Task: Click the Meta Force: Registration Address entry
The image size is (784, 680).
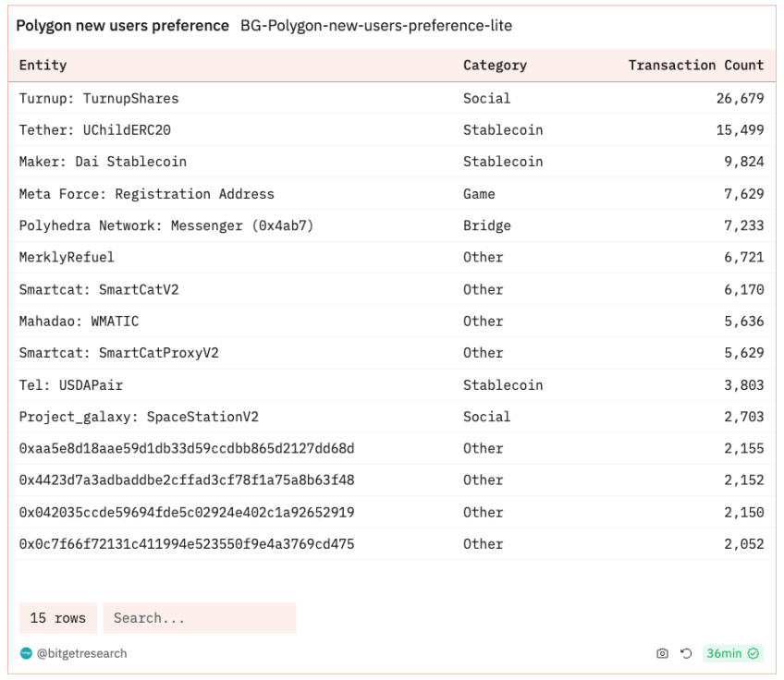Action: (x=146, y=193)
